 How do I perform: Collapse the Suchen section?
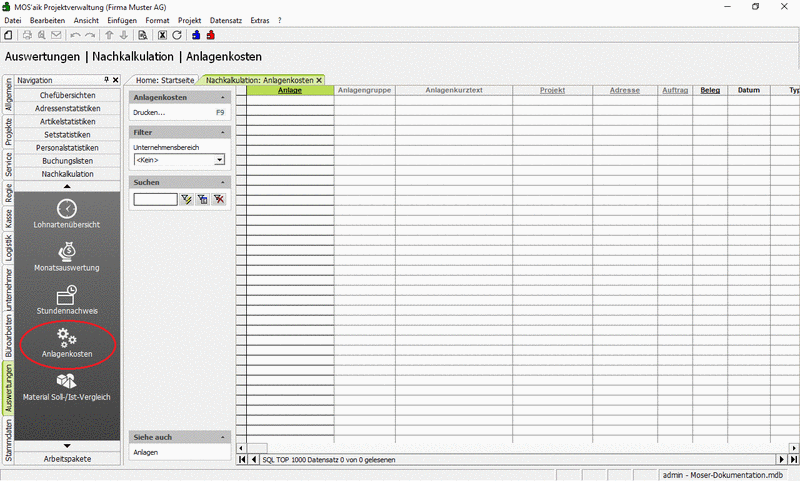(x=222, y=182)
